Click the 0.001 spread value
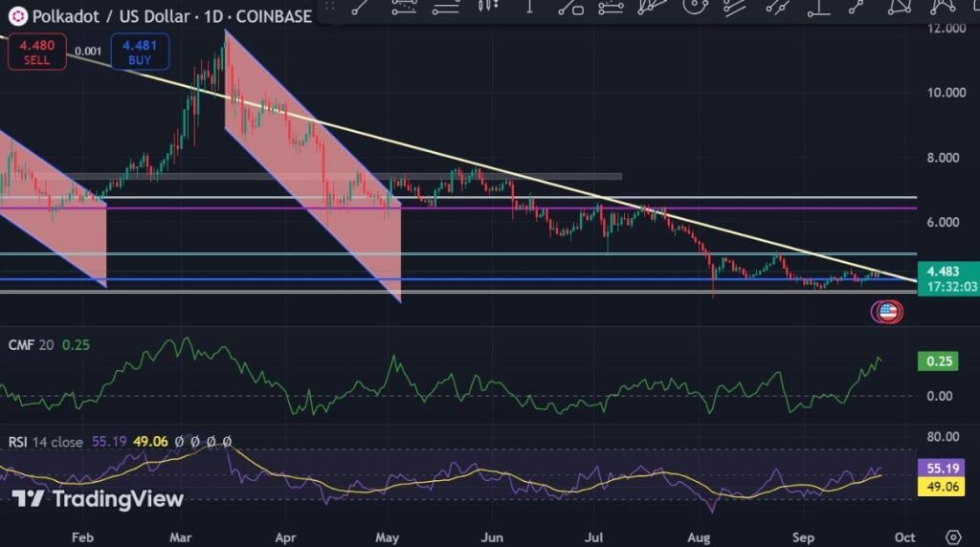Screen dimensions: 980x547 coord(88,52)
